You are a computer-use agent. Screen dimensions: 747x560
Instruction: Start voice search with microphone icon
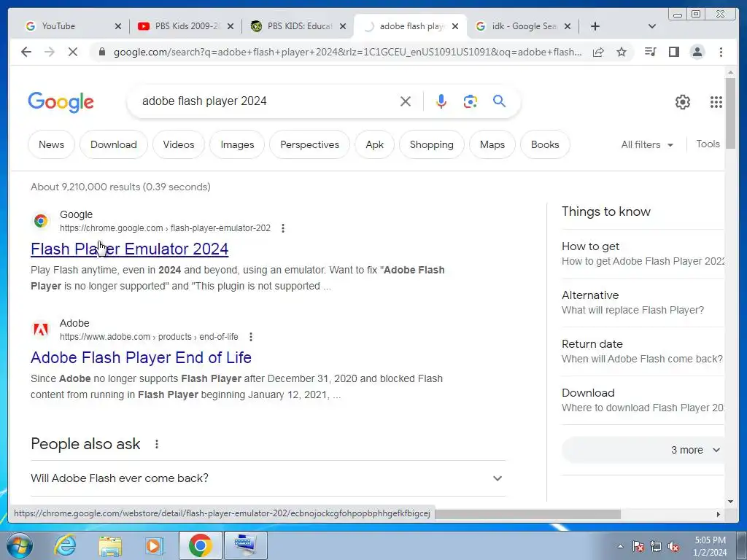[x=441, y=101]
